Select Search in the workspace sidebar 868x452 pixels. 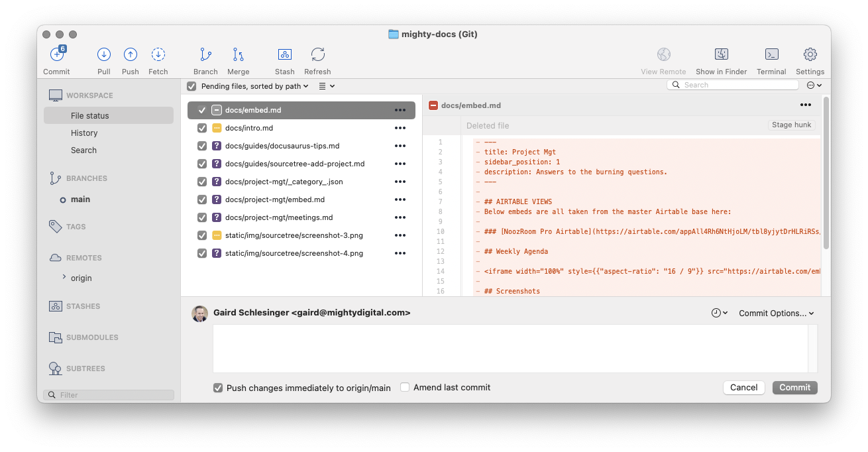pyautogui.click(x=83, y=150)
